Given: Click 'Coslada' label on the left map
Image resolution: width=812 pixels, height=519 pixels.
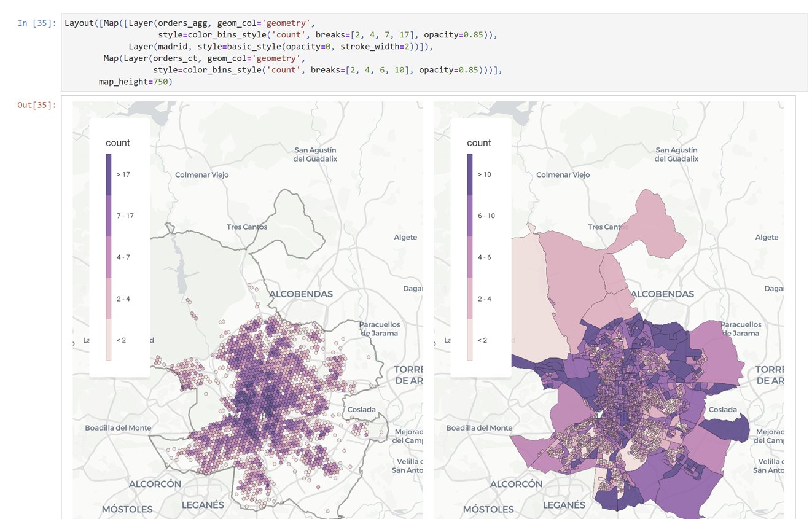Looking at the screenshot, I should point(362,409).
